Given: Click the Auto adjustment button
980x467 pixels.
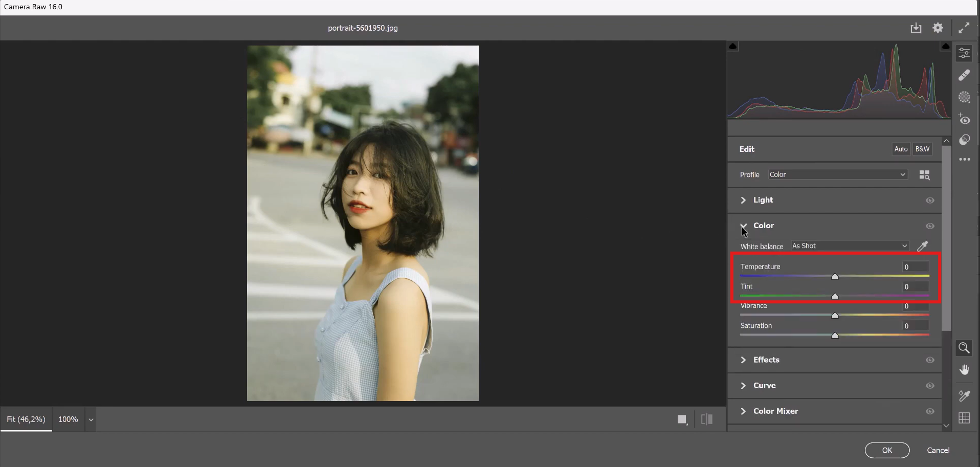Looking at the screenshot, I should coord(901,149).
